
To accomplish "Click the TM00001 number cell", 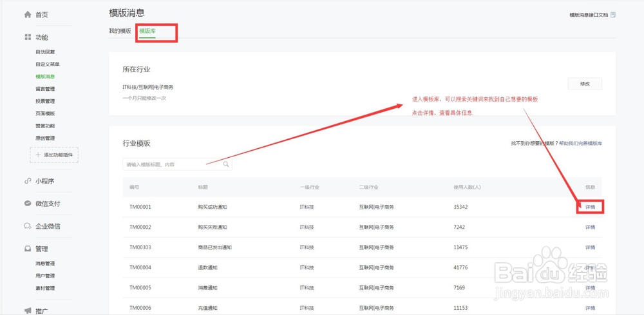I will [140, 207].
